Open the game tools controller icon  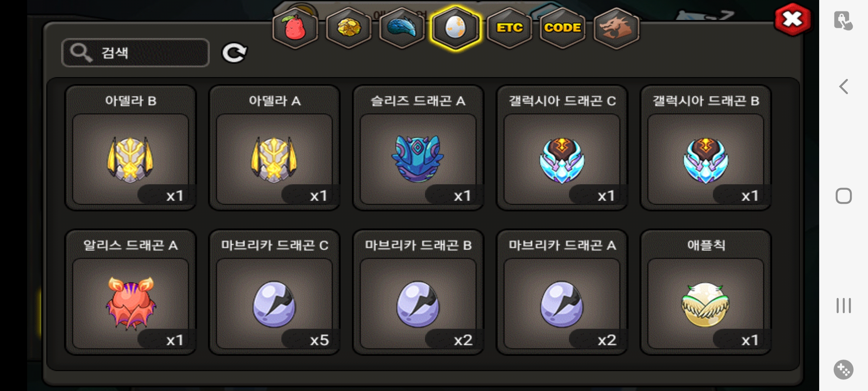[843, 370]
